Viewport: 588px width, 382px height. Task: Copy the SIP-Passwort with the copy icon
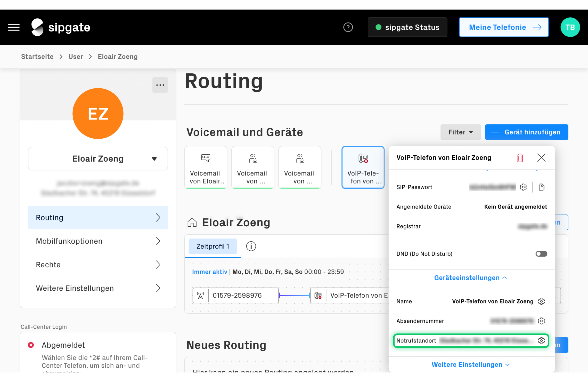tap(542, 187)
